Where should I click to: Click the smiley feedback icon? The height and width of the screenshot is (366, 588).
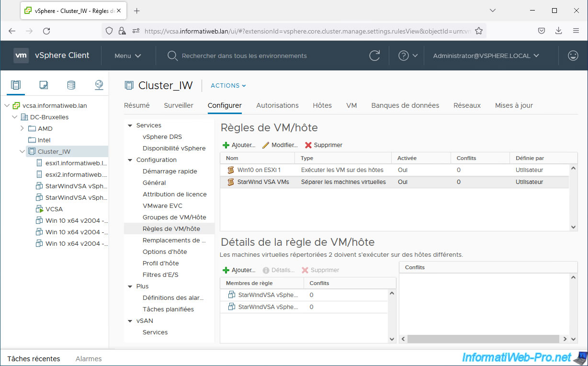[x=573, y=56]
